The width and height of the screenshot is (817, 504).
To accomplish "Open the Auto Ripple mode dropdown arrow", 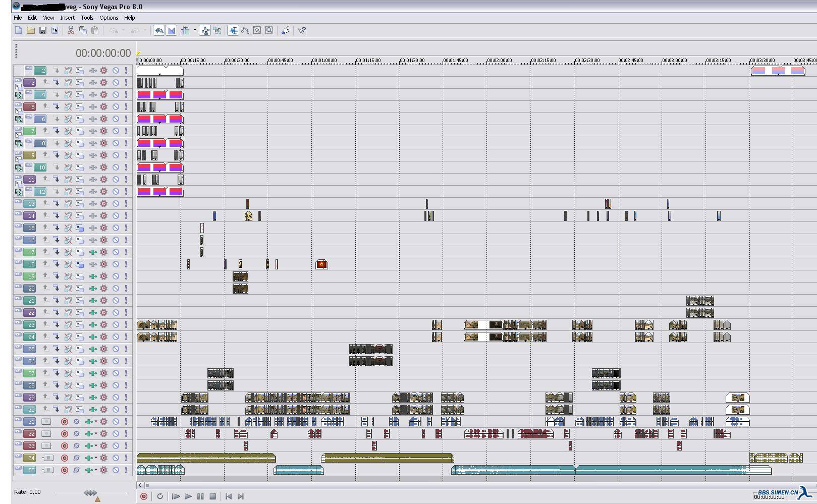I will [x=195, y=30].
